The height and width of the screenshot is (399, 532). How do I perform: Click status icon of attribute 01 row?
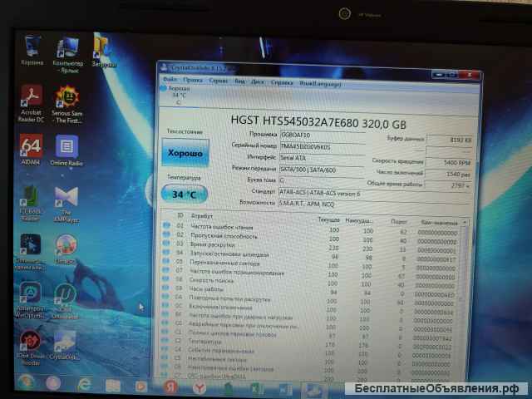tap(166, 225)
